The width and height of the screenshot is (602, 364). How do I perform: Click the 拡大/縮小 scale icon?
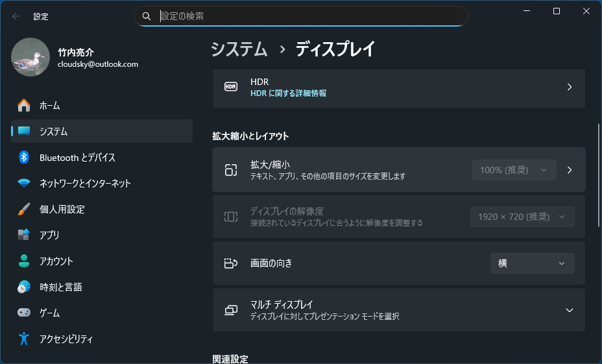[231, 170]
